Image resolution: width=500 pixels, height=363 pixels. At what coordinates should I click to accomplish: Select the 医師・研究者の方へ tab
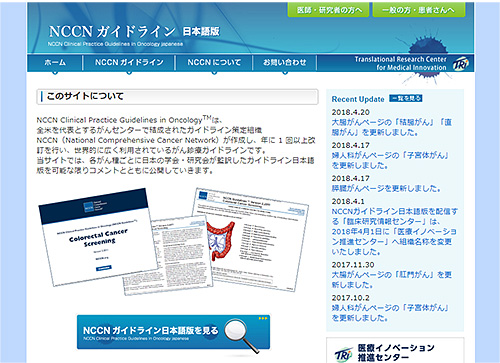coord(329,10)
